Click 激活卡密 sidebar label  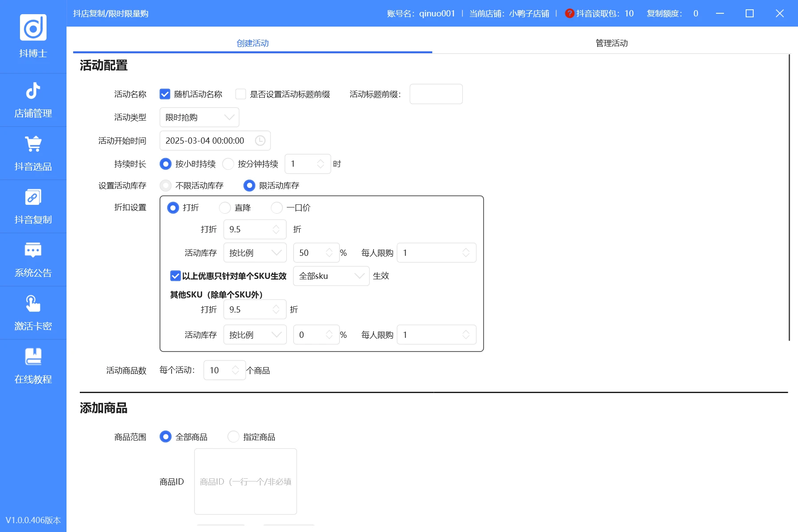[33, 326]
